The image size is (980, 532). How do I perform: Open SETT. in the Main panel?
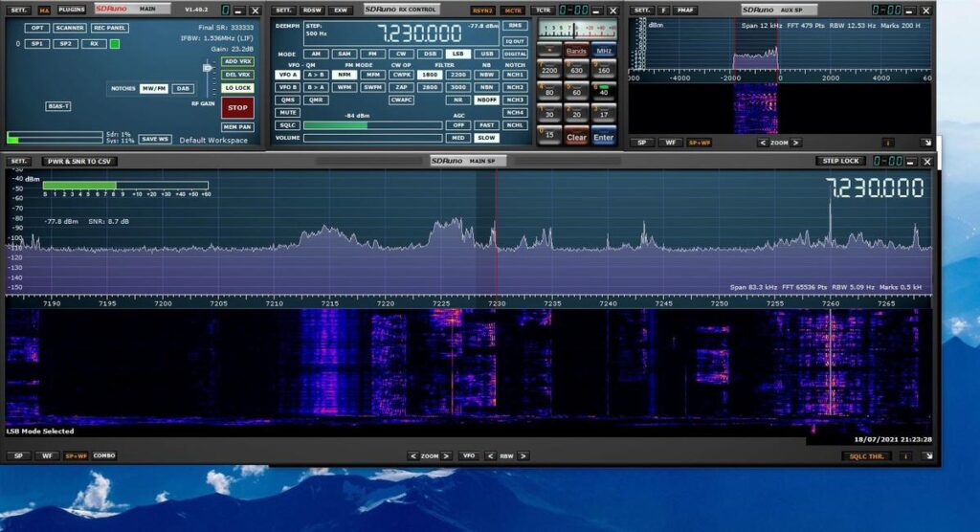[19, 10]
